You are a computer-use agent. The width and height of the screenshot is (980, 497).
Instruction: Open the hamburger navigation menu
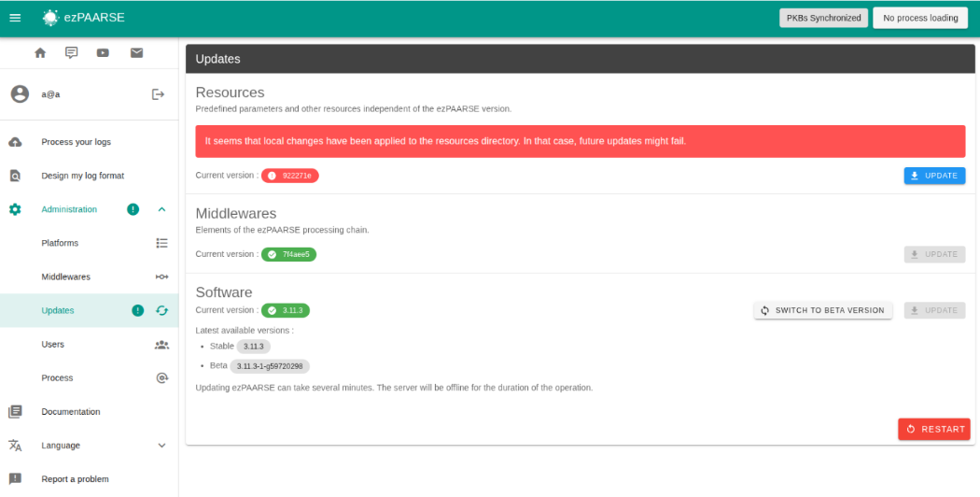point(15,18)
